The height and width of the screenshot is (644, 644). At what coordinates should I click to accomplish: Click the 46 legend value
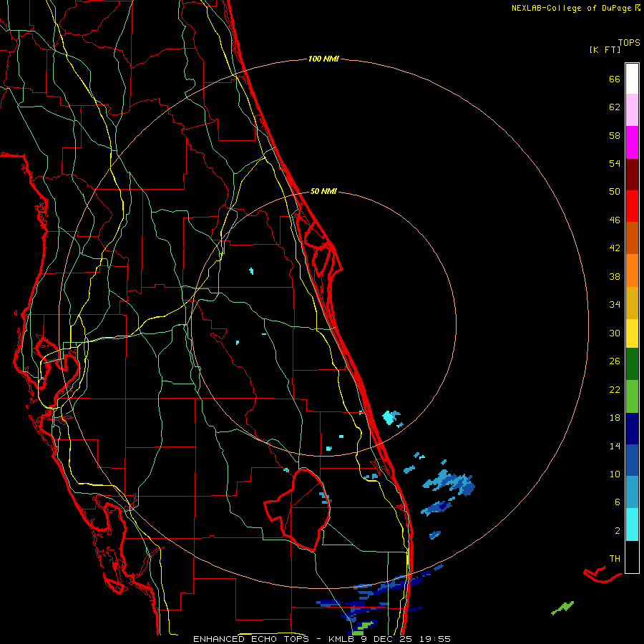[615, 220]
